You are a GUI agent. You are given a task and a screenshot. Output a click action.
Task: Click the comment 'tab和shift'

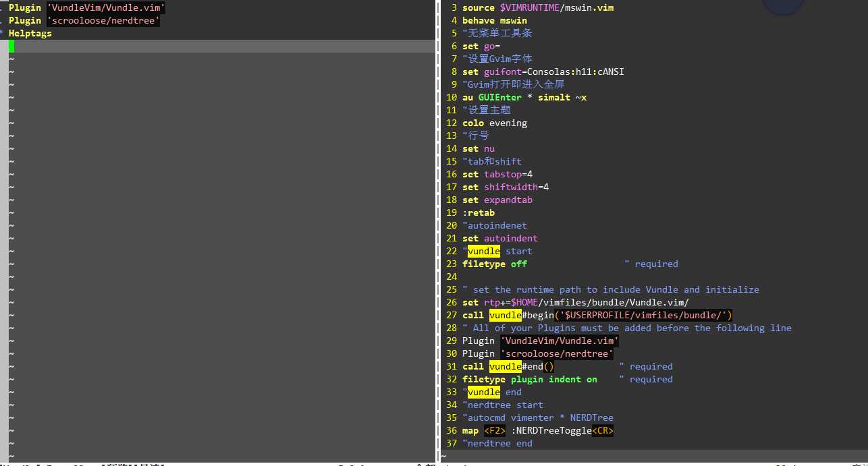(492, 161)
